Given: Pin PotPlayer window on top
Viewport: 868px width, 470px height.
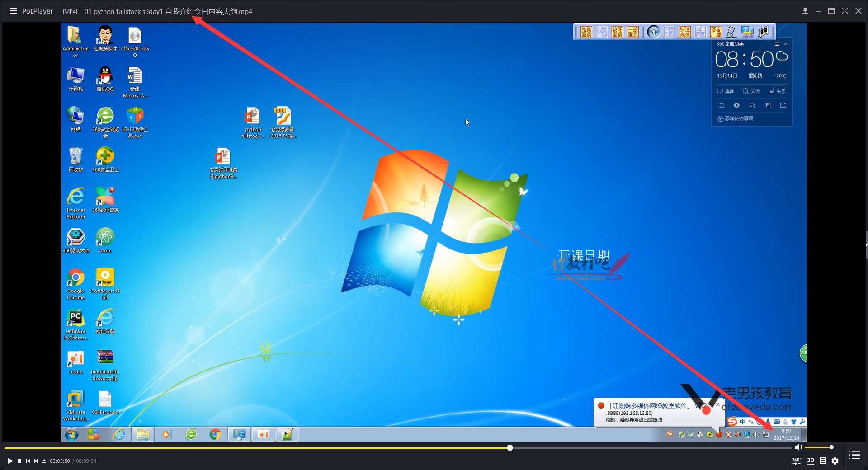Looking at the screenshot, I should point(805,11).
